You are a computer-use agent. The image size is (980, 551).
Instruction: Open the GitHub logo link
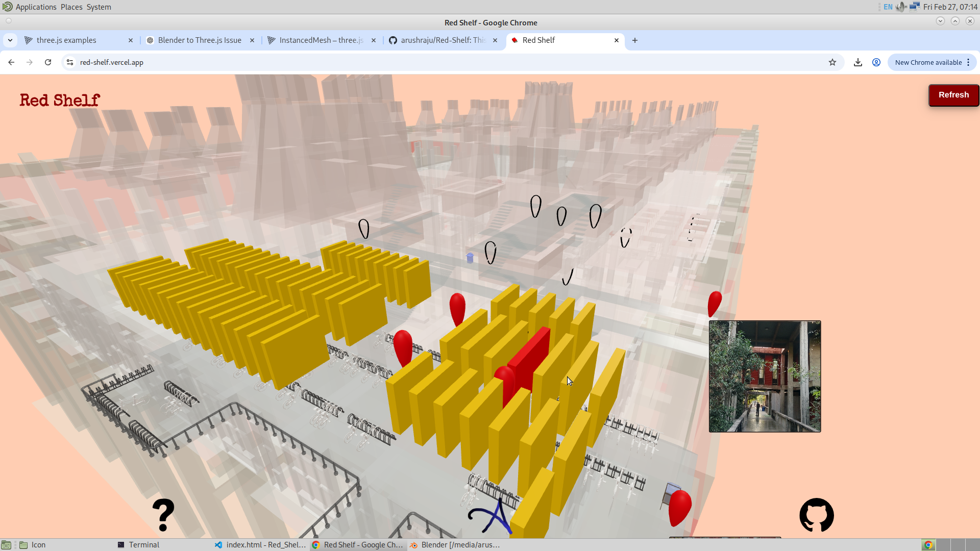(x=817, y=515)
